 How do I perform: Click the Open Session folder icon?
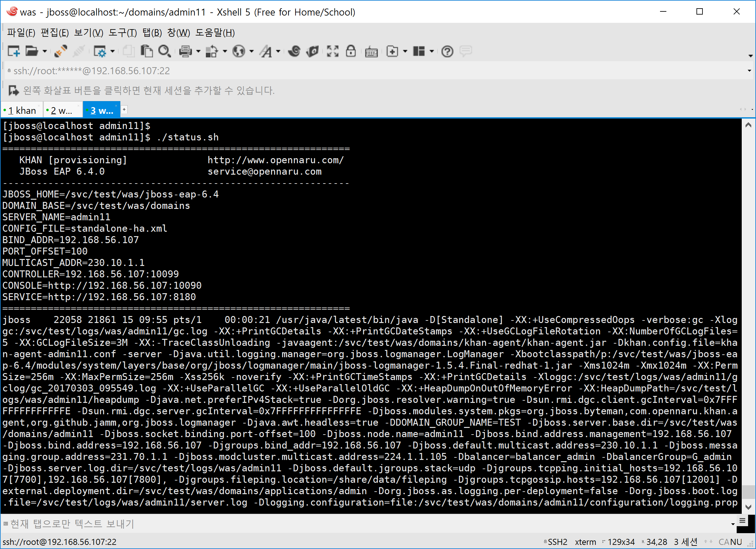tap(32, 51)
